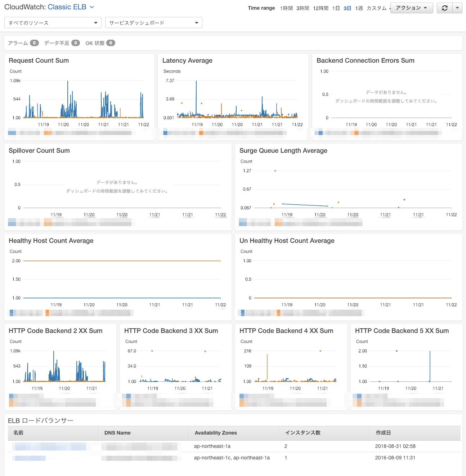This screenshot has height=476, width=466.
Task: Expand the Classic ELB metric selector
Action: (x=92, y=7)
